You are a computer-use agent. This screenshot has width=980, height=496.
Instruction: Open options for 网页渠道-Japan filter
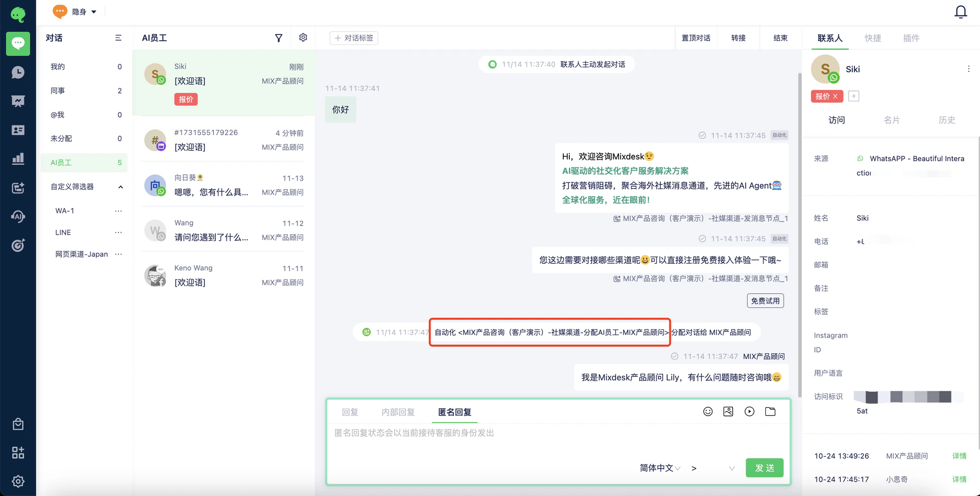118,254
